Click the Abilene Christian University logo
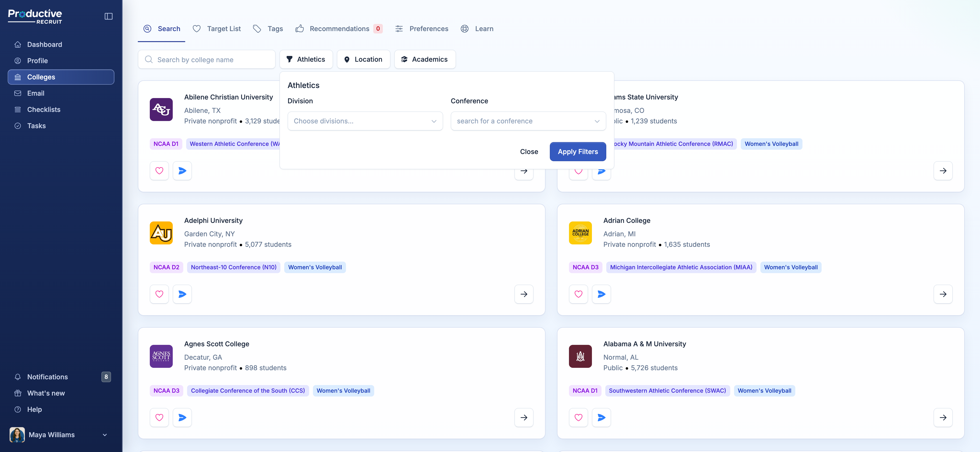 [x=161, y=110]
